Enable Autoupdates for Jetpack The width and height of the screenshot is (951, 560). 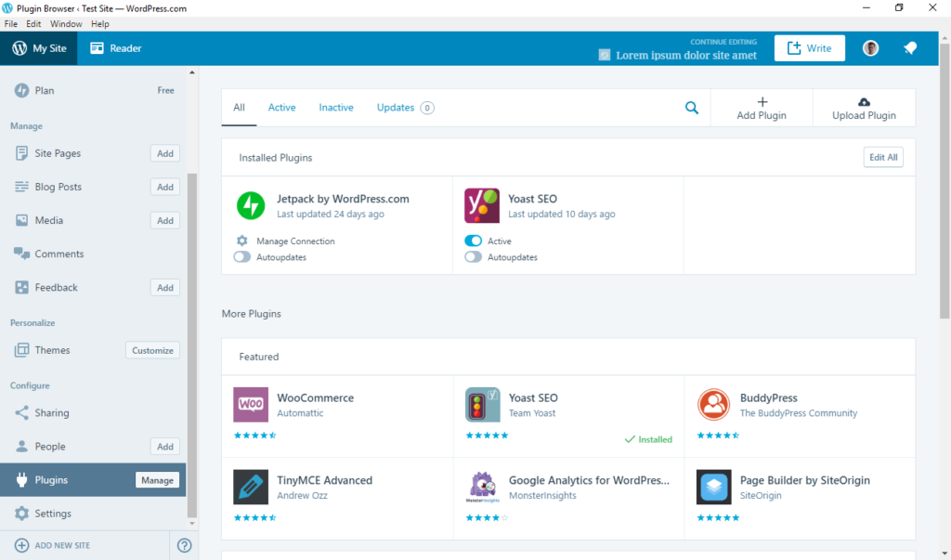pos(241,257)
